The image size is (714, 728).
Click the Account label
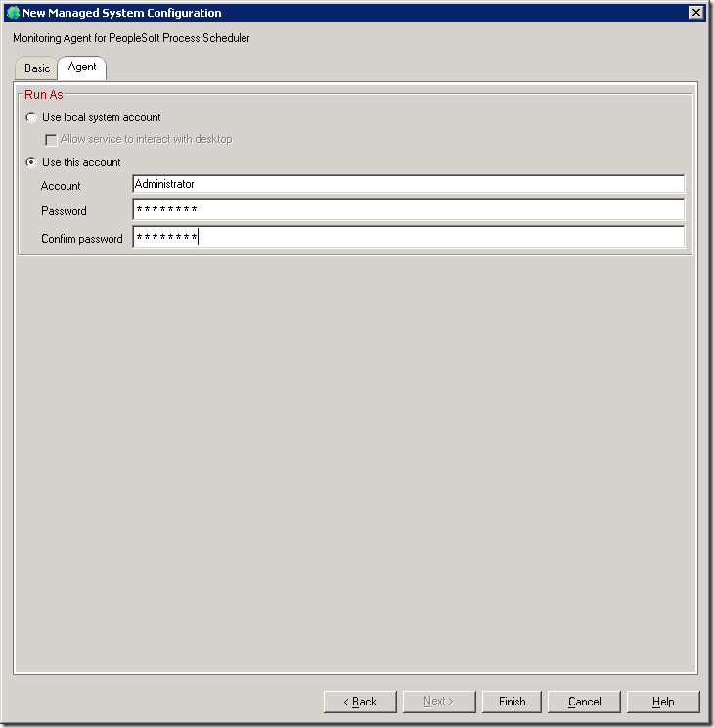(61, 186)
